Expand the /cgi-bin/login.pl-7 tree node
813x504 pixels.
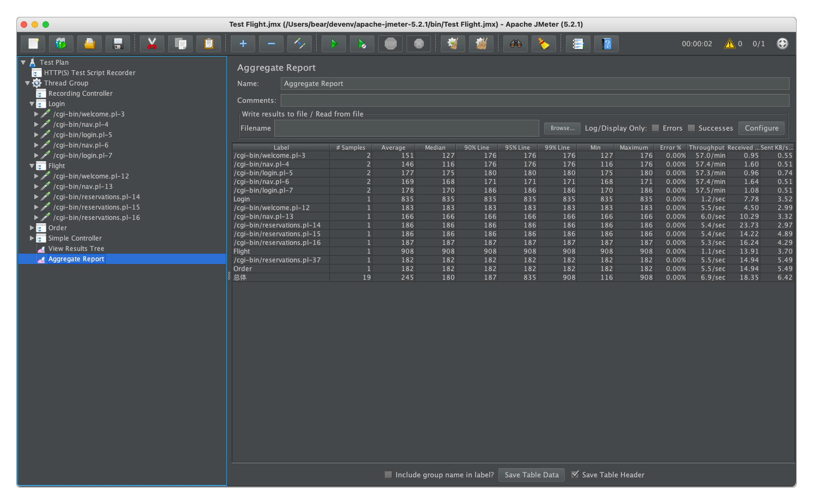click(36, 156)
